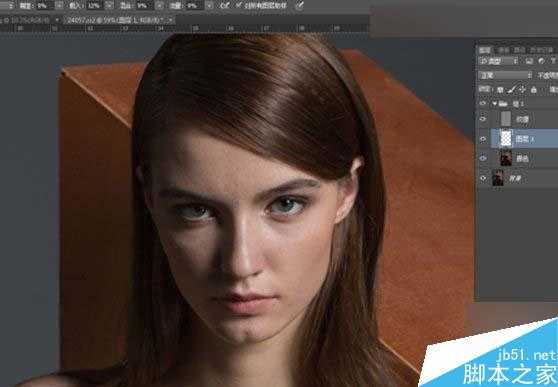Image resolution: width=558 pixels, height=387 pixels.
Task: Toggle the tablet pressure size icon
Action: [300, 5]
